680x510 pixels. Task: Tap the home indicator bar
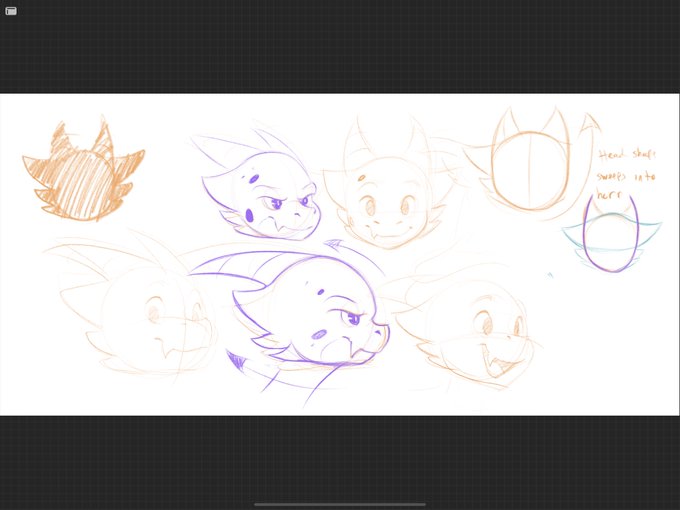click(x=340, y=504)
